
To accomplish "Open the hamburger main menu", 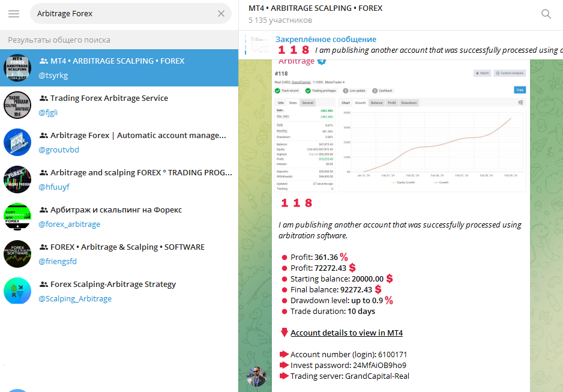I will pos(14,14).
